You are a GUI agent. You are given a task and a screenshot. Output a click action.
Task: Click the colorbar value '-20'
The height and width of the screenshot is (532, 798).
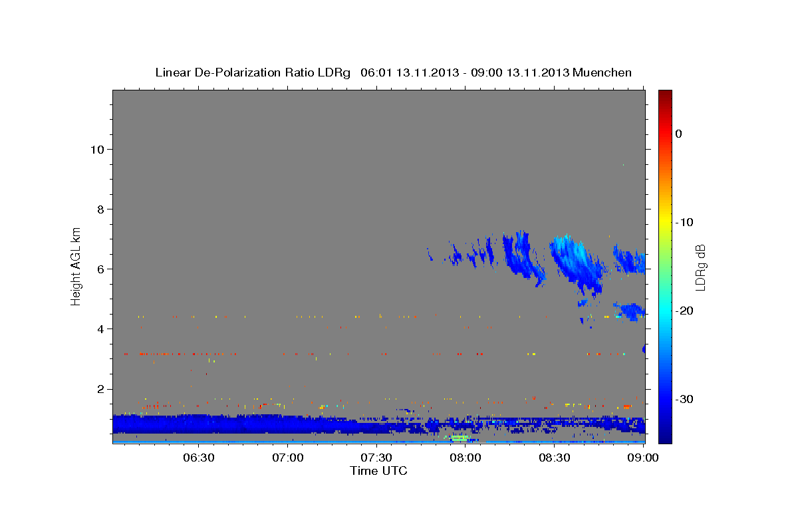[x=684, y=311]
